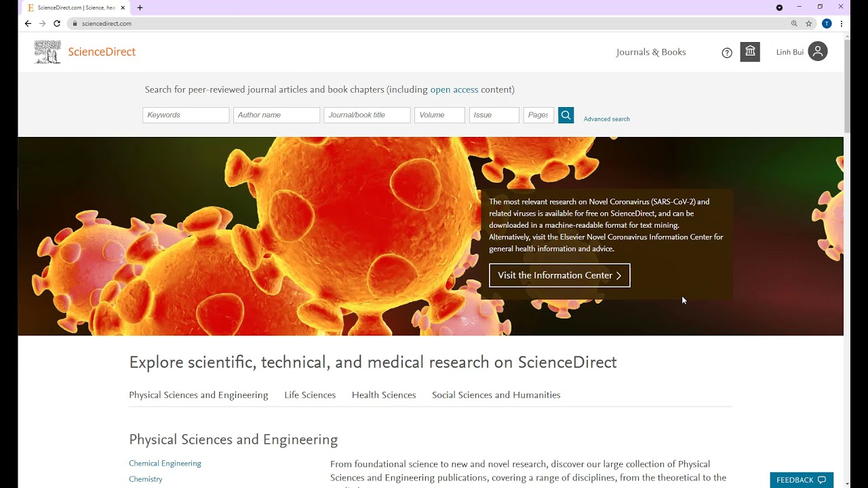Click the Elsevier tree logo
The image size is (868, 488).
click(x=47, y=52)
